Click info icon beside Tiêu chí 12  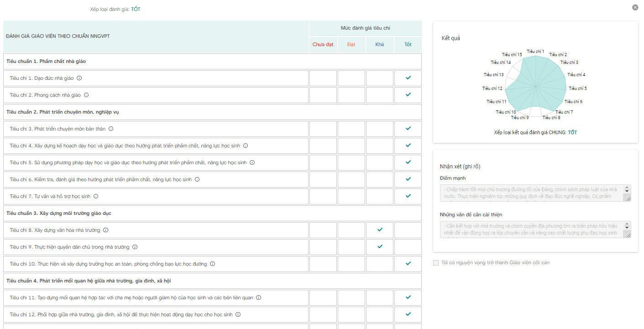[238, 314]
